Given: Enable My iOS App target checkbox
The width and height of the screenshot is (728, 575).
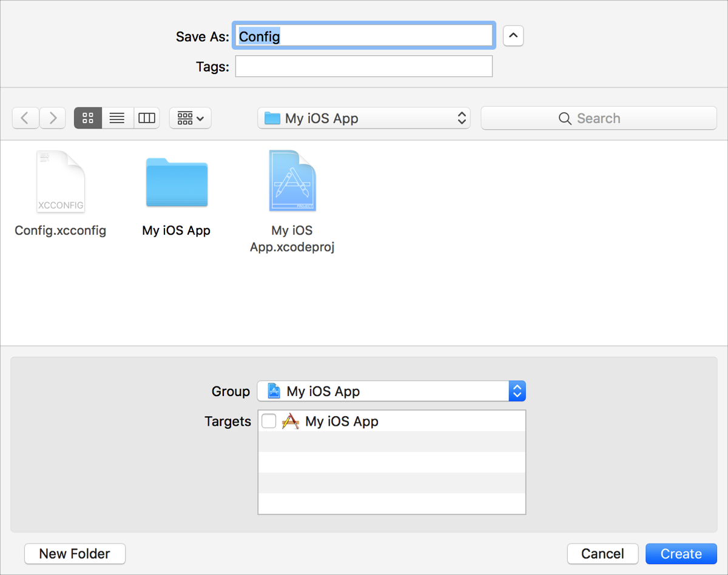Looking at the screenshot, I should pos(269,421).
